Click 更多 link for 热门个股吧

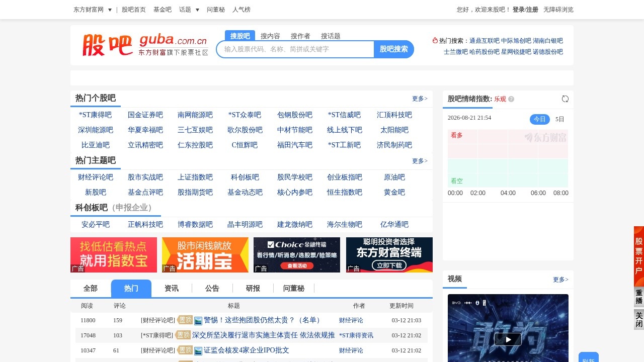click(x=420, y=99)
